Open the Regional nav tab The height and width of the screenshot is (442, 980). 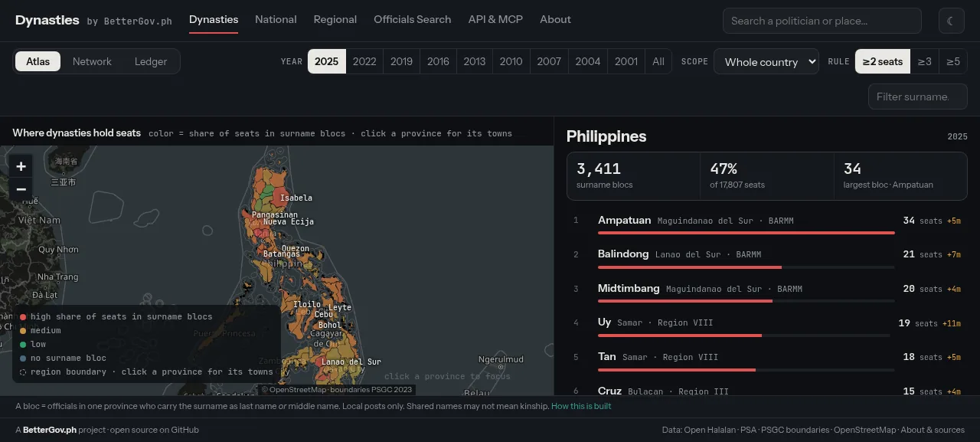335,19
